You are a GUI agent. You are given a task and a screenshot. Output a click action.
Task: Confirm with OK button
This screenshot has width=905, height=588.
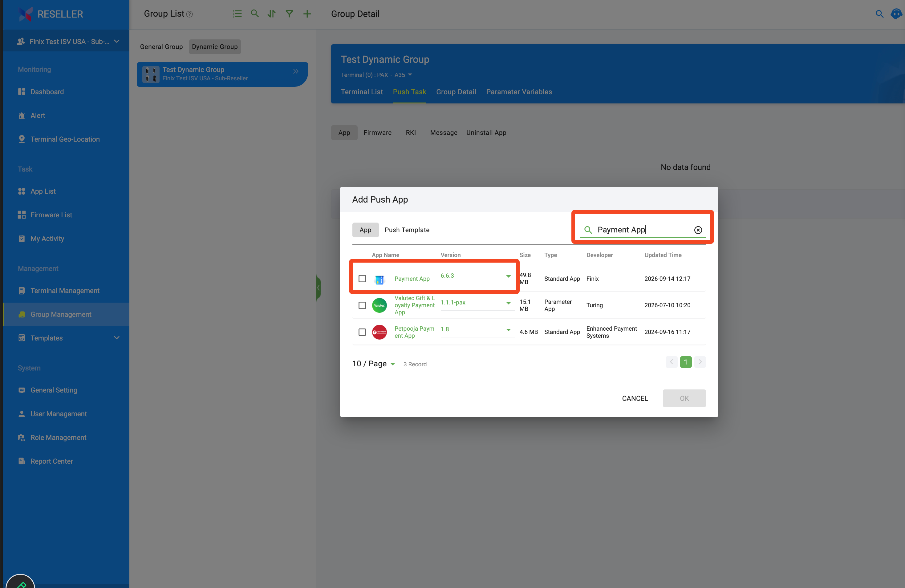pyautogui.click(x=684, y=398)
